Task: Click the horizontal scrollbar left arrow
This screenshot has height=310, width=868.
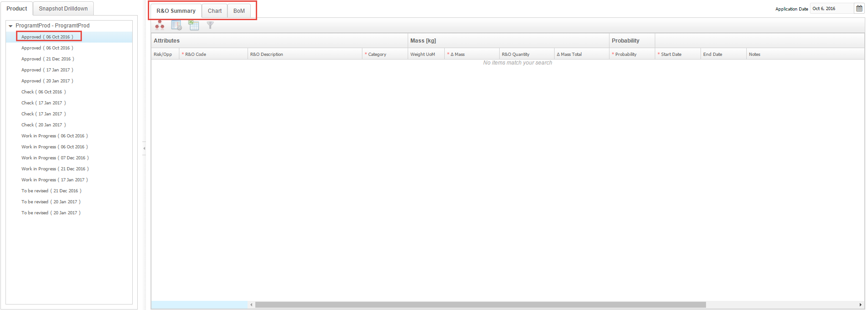Action: (251, 305)
